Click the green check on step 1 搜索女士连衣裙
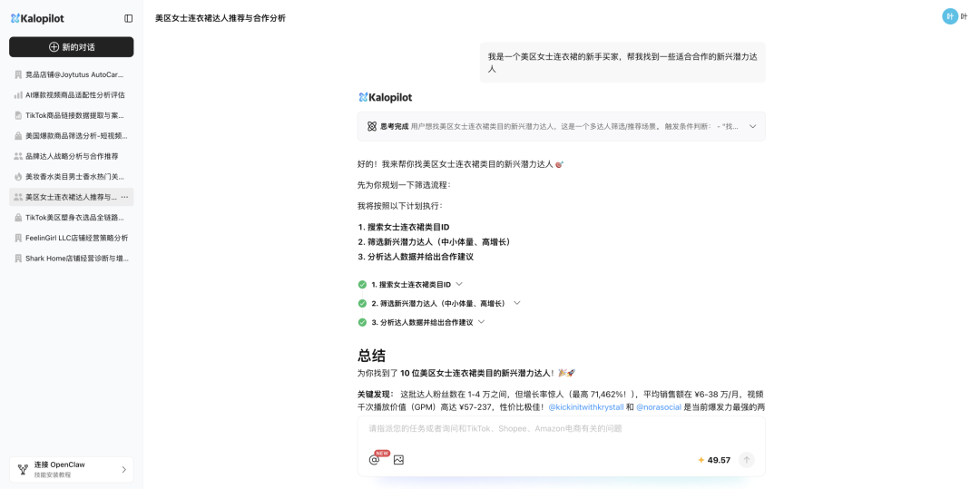980x489 pixels. (362, 284)
